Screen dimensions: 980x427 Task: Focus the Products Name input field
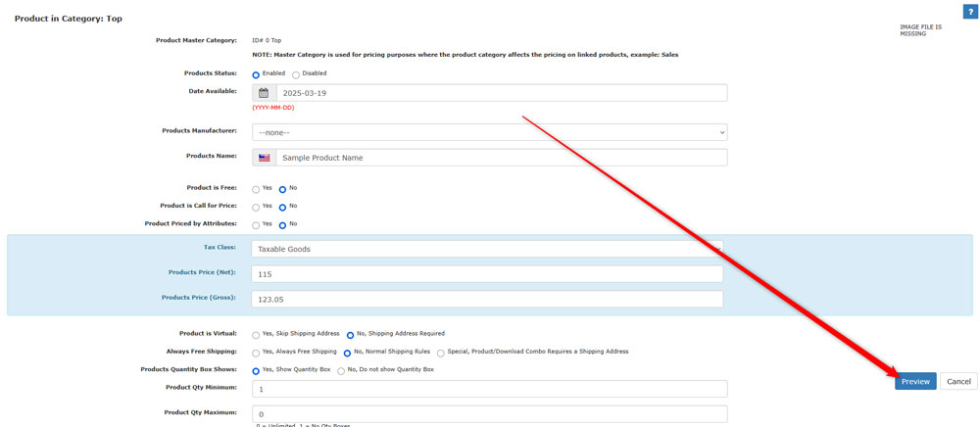(501, 158)
